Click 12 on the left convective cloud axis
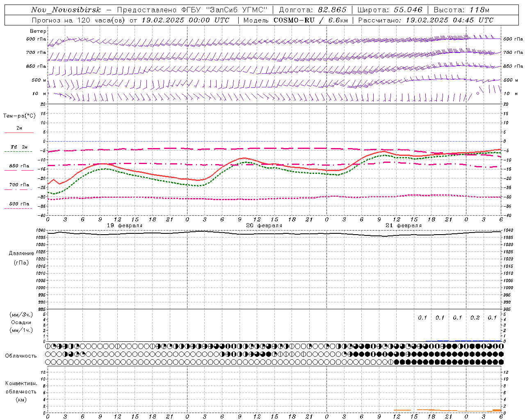Screen dimensions: 525x420 tap(43, 372)
